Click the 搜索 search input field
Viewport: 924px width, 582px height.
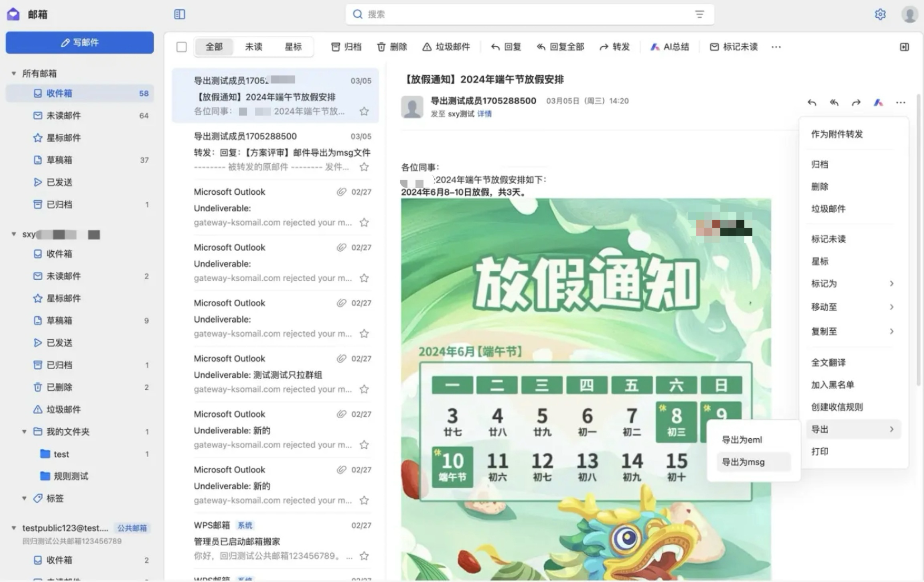[521, 14]
